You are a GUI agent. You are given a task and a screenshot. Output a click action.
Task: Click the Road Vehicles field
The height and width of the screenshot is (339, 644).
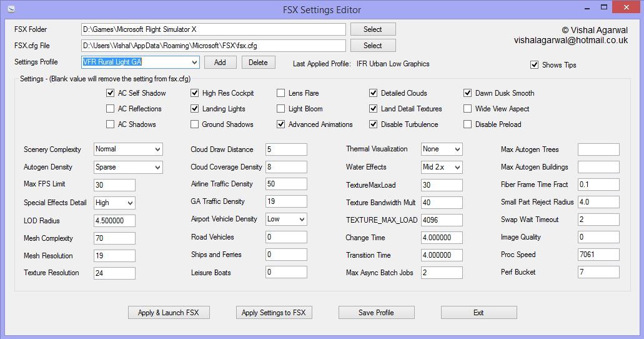pos(286,237)
